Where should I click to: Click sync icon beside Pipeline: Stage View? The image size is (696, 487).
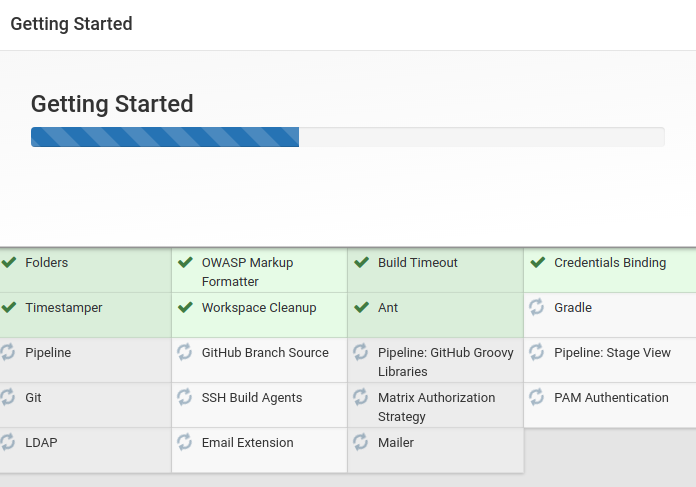(537, 352)
